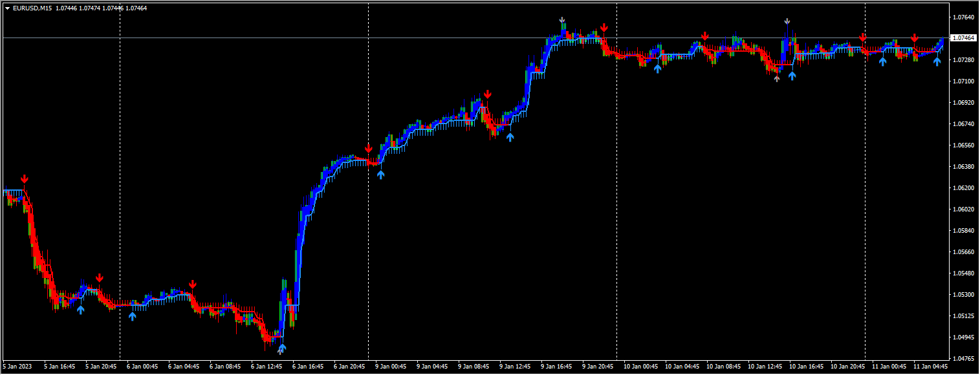The width and height of the screenshot is (980, 375).
Task: Click time axis label 9 Jan 00:45
Action: pos(391,367)
